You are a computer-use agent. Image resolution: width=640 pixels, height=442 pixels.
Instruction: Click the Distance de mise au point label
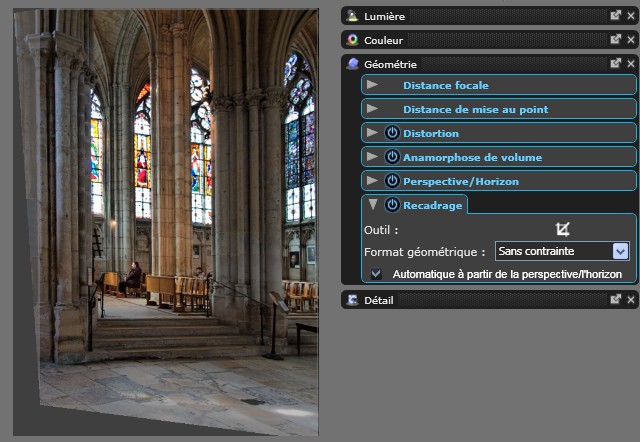[476, 109]
